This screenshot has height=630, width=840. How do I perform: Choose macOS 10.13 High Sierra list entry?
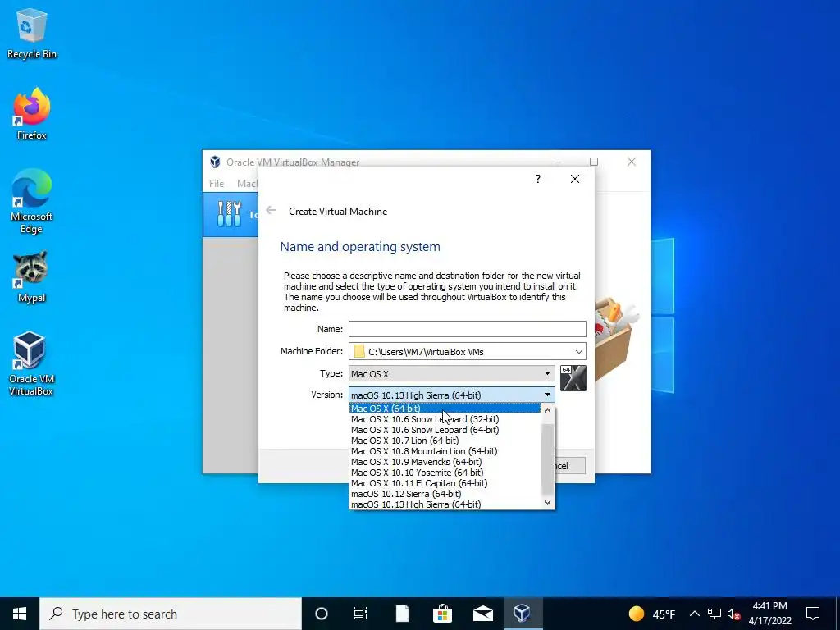[x=445, y=504]
